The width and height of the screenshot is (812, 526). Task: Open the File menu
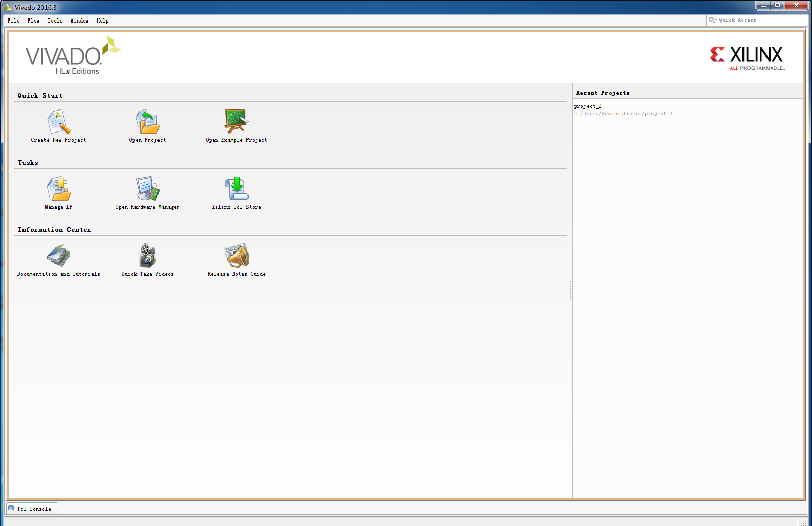14,21
